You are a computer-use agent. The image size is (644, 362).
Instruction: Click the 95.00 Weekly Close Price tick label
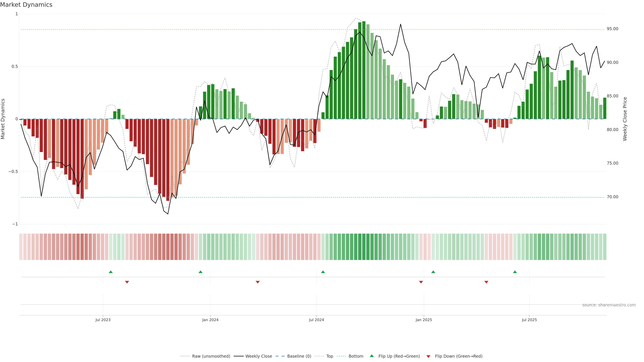pyautogui.click(x=612, y=29)
